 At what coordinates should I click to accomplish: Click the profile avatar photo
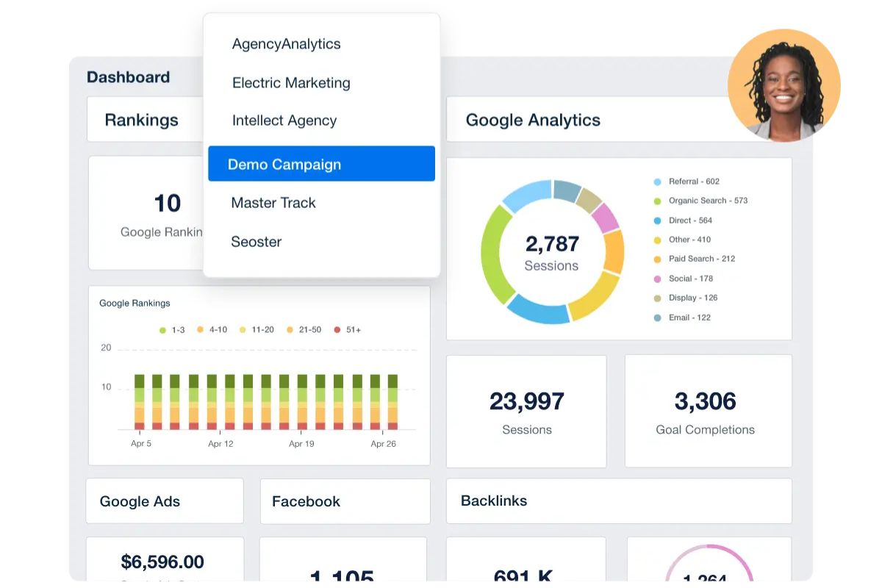784,85
